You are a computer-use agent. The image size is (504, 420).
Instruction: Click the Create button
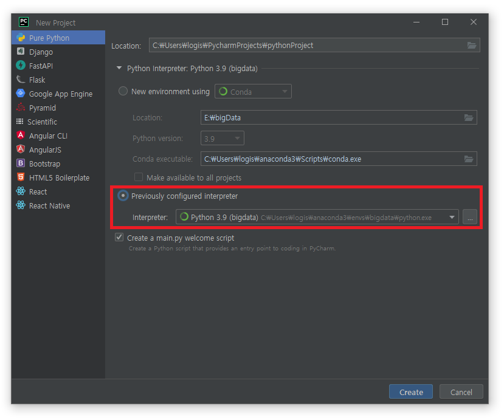(411, 391)
